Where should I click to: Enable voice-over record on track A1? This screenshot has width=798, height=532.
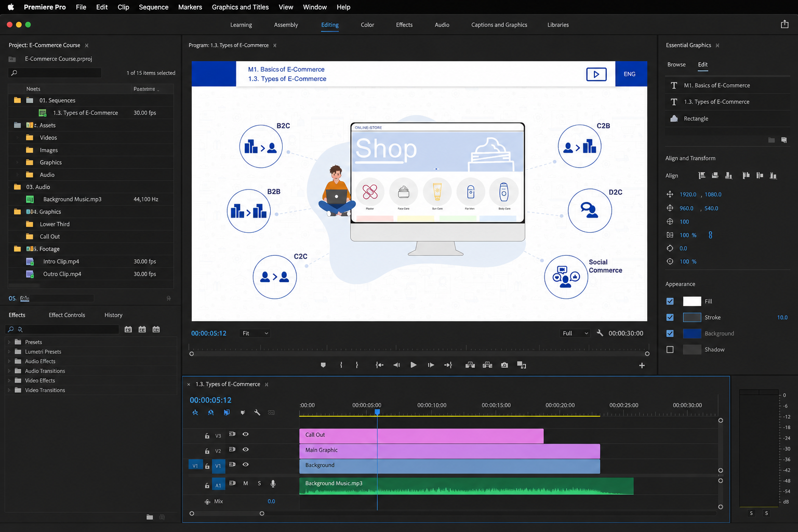[273, 484]
